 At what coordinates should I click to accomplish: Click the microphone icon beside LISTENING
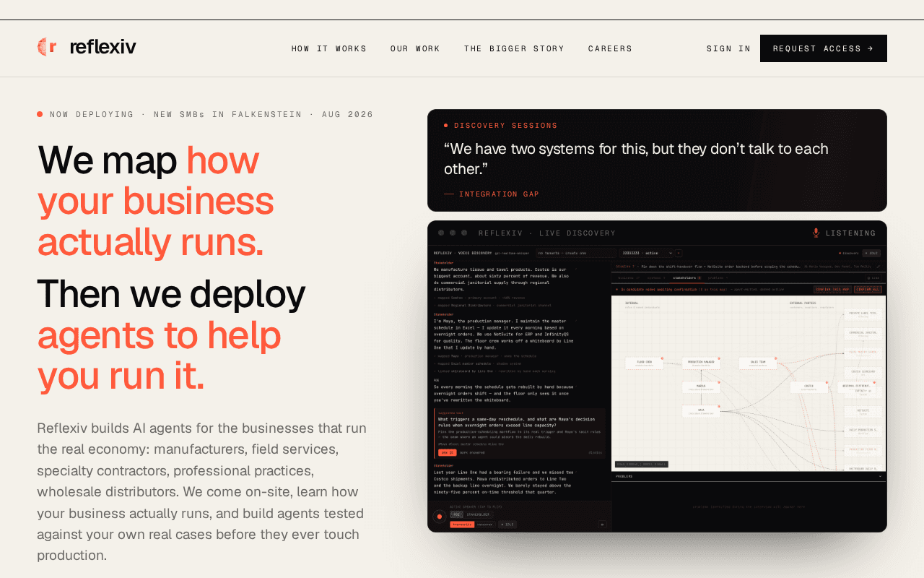816,233
